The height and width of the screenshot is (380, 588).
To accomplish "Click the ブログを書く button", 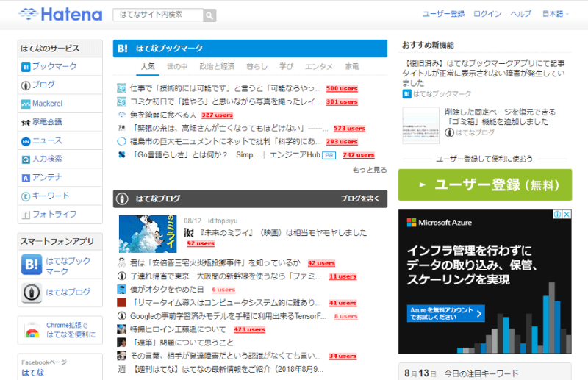I will pyautogui.click(x=360, y=198).
